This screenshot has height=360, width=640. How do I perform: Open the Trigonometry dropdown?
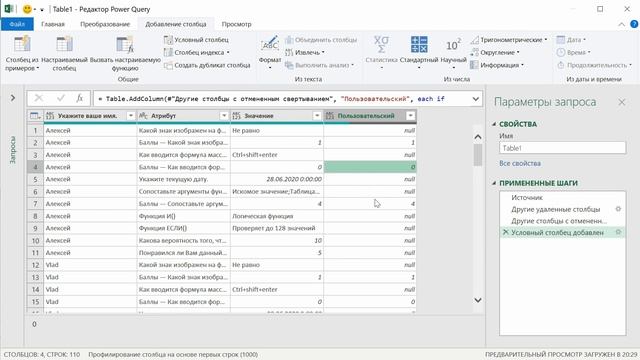pyautogui.click(x=509, y=40)
